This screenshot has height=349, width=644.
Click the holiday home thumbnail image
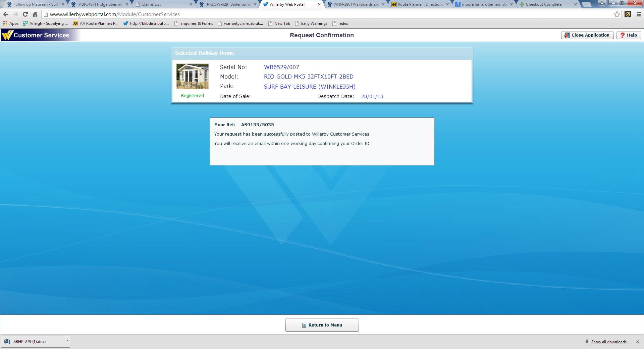coord(193,77)
